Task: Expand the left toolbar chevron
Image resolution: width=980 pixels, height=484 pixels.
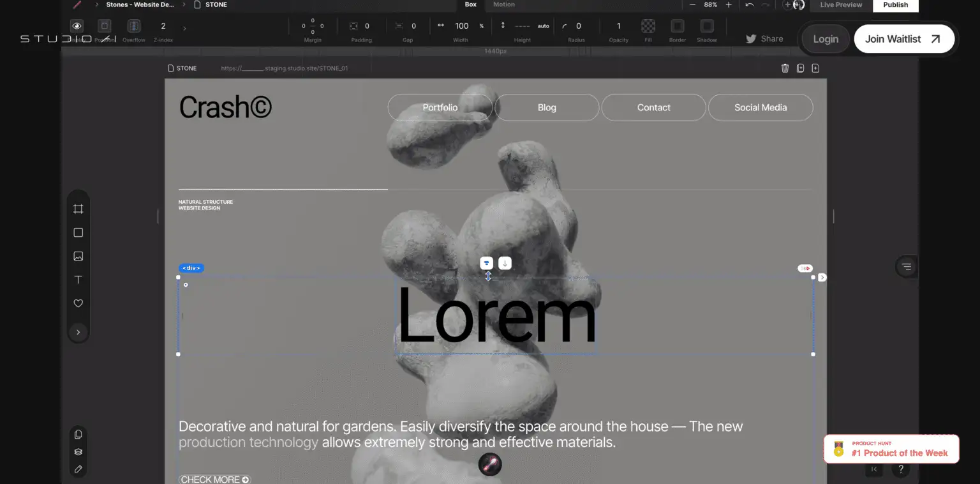Action: 78,332
